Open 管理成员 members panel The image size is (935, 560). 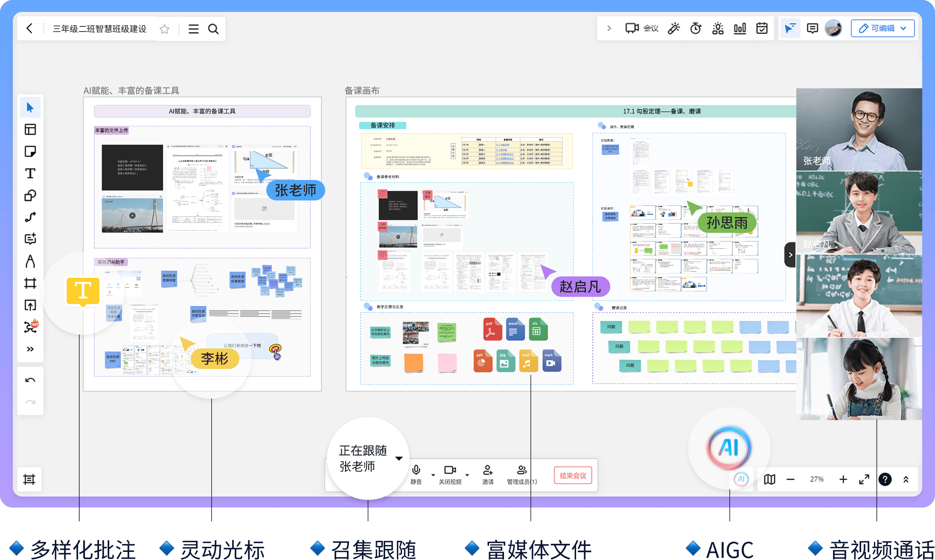point(521,475)
